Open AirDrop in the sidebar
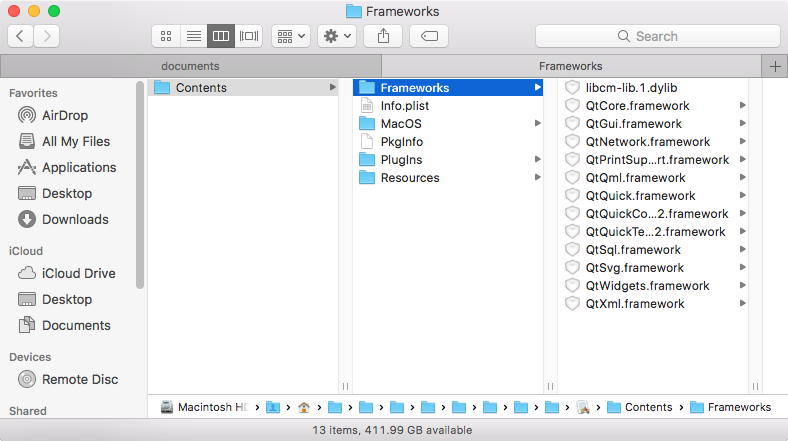This screenshot has height=441, width=788. (x=65, y=116)
